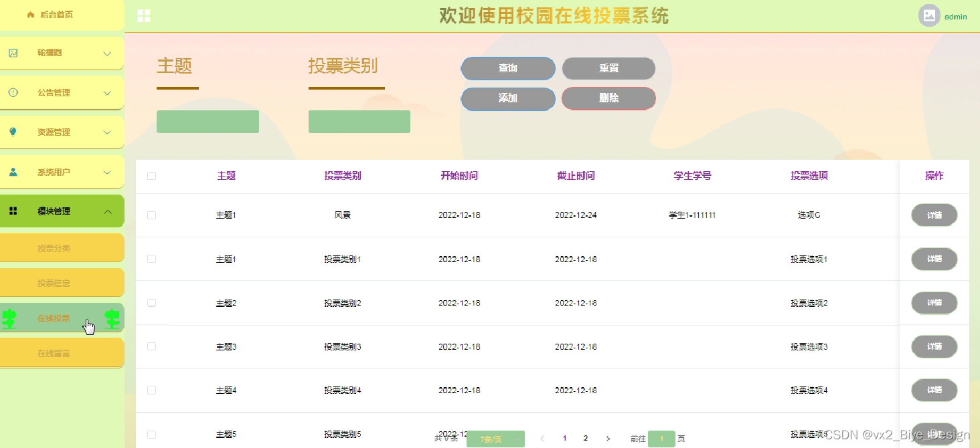Expand the 资源管理 menu chevron
Screen dimensions: 980x448
107,132
